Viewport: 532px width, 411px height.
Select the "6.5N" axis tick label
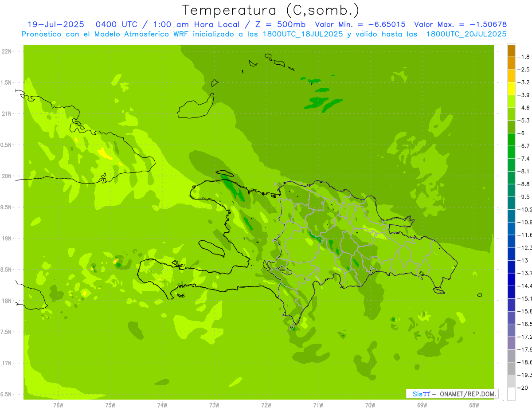pyautogui.click(x=7, y=394)
